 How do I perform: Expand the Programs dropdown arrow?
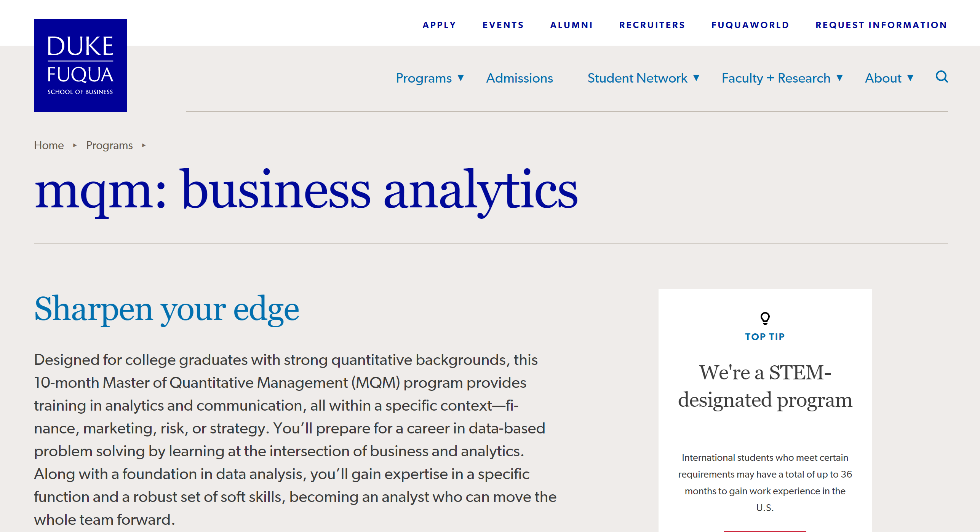pyautogui.click(x=460, y=78)
